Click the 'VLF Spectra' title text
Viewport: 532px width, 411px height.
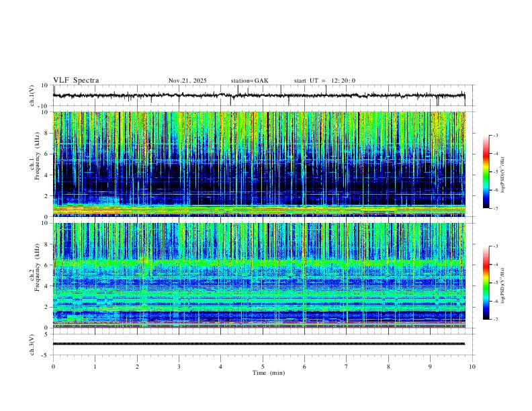coord(76,81)
